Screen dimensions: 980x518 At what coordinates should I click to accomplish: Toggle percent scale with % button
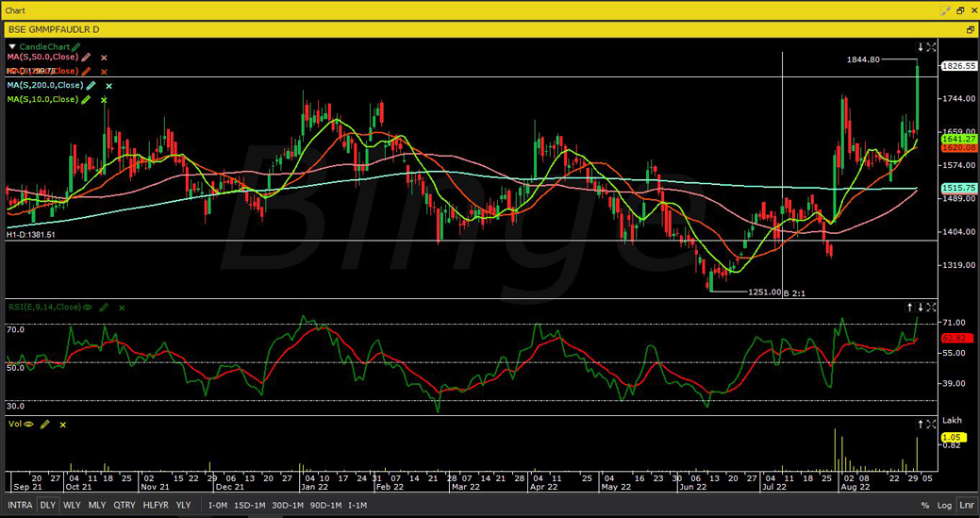[x=925, y=506]
